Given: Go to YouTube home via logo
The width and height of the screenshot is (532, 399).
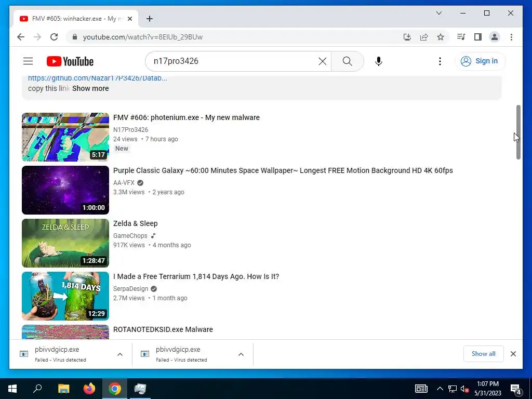Looking at the screenshot, I should (70, 61).
